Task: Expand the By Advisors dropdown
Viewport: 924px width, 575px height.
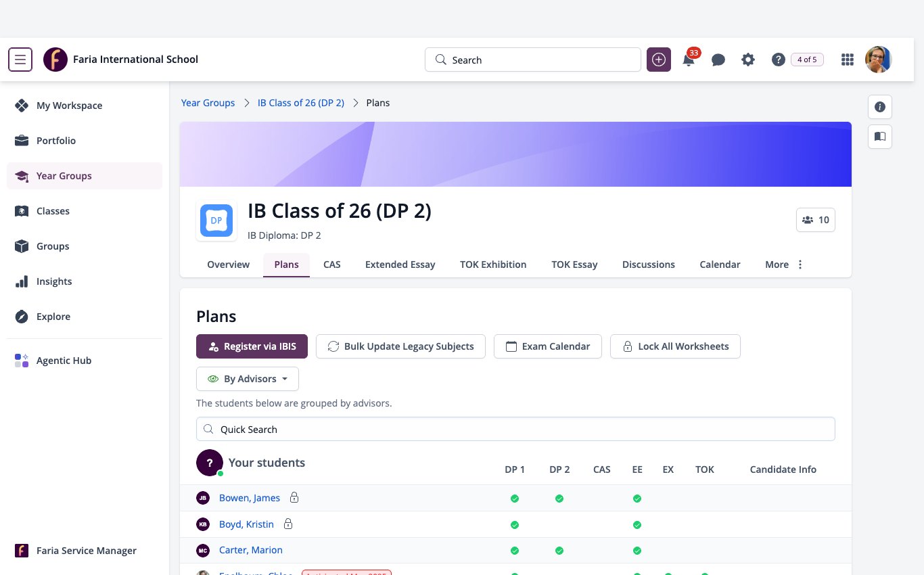Action: pos(248,379)
